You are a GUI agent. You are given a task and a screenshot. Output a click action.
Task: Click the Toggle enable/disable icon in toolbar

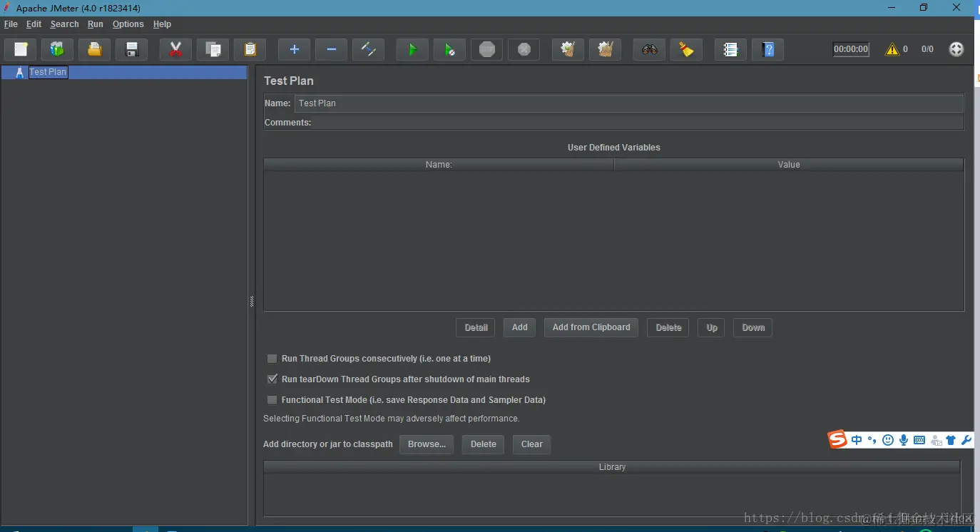point(368,49)
